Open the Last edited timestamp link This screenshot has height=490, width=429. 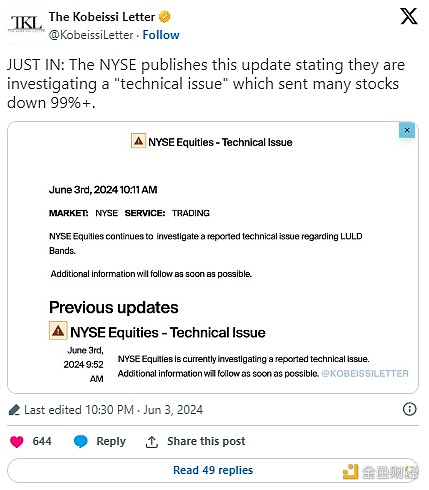click(x=114, y=410)
